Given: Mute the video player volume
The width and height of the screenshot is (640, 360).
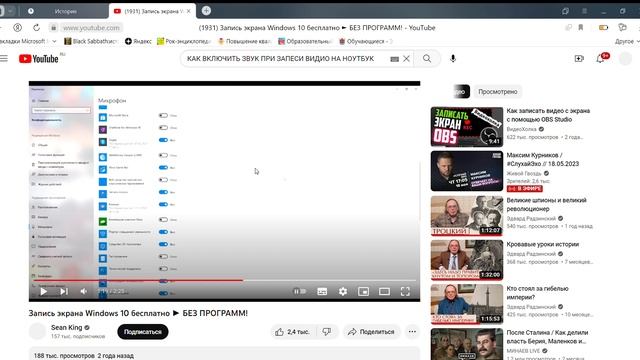Looking at the screenshot, I should pos(84,291).
